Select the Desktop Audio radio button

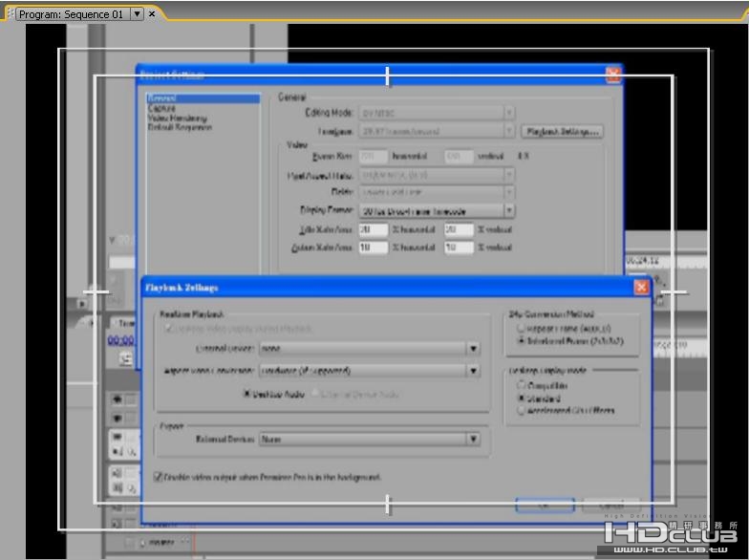coord(246,394)
